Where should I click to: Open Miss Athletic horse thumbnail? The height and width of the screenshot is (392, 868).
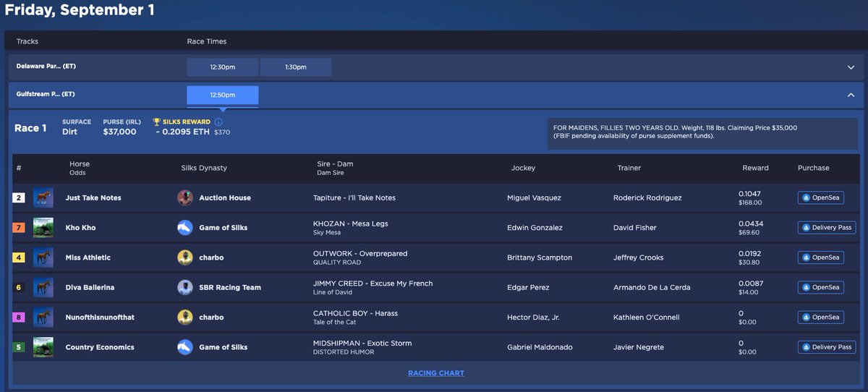[43, 257]
